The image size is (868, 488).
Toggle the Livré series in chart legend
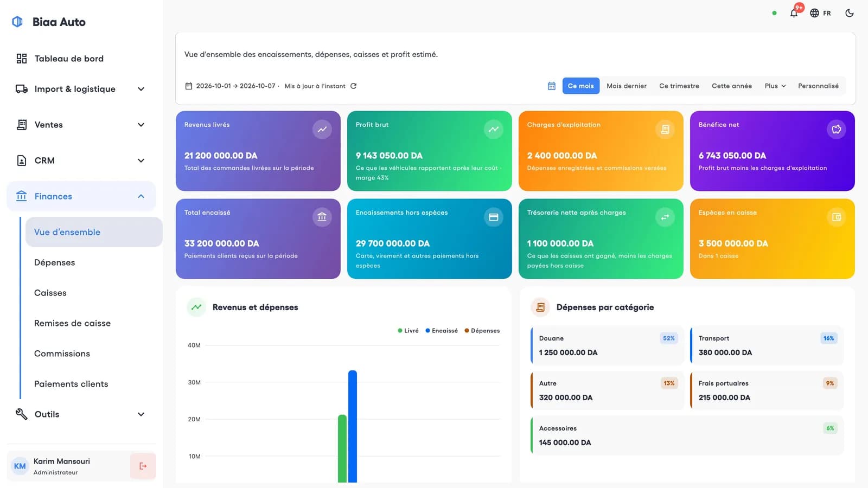click(x=409, y=331)
